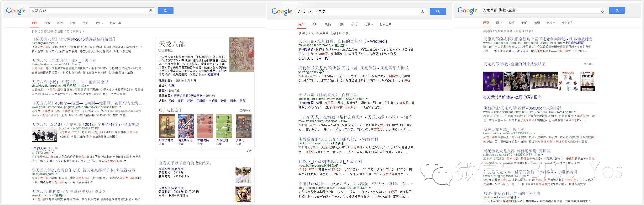The height and width of the screenshot is (205, 644).
Task: Open 有关"天龙八部 佛教 -金庸"的更多图片
Action: click(512, 97)
